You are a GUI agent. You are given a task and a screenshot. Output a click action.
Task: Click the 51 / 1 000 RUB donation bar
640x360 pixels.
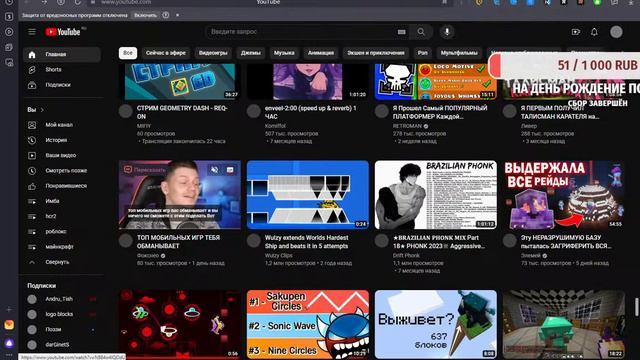pos(564,65)
